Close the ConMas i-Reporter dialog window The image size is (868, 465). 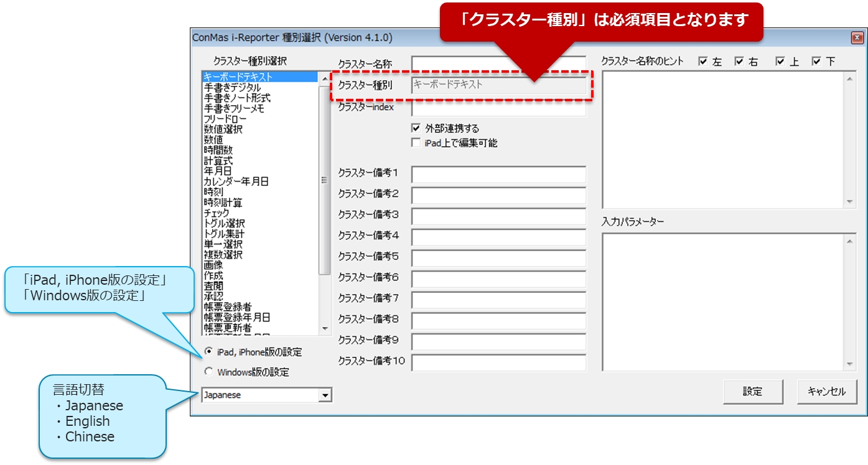[857, 38]
